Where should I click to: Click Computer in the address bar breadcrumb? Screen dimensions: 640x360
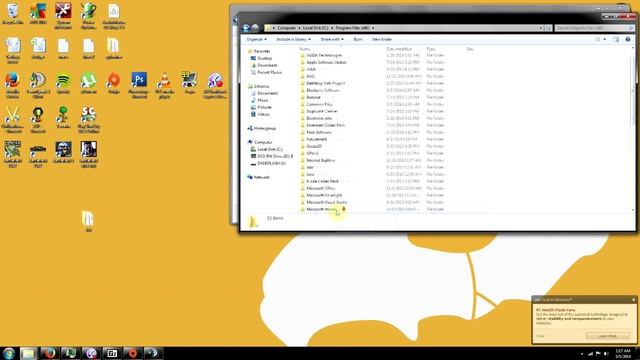point(286,28)
